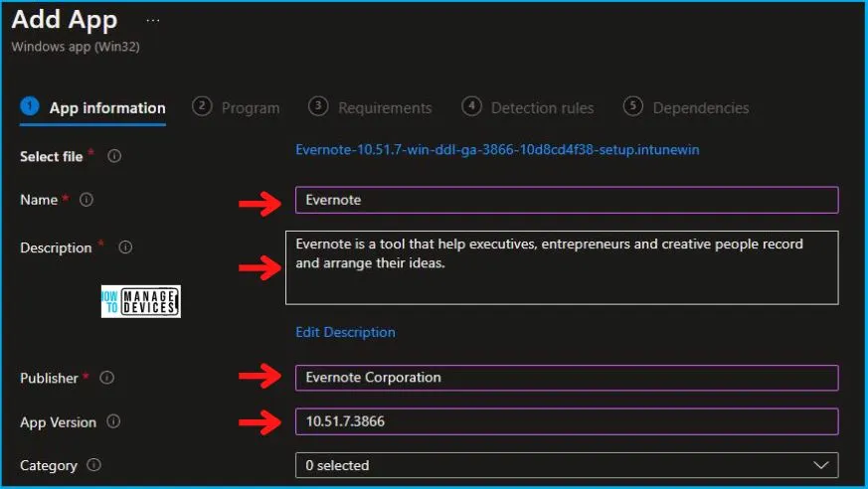
Task: Show info tooltip for App Version
Action: 113,421
